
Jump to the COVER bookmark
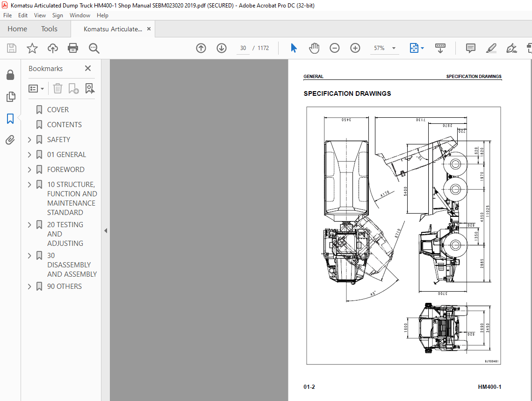58,110
